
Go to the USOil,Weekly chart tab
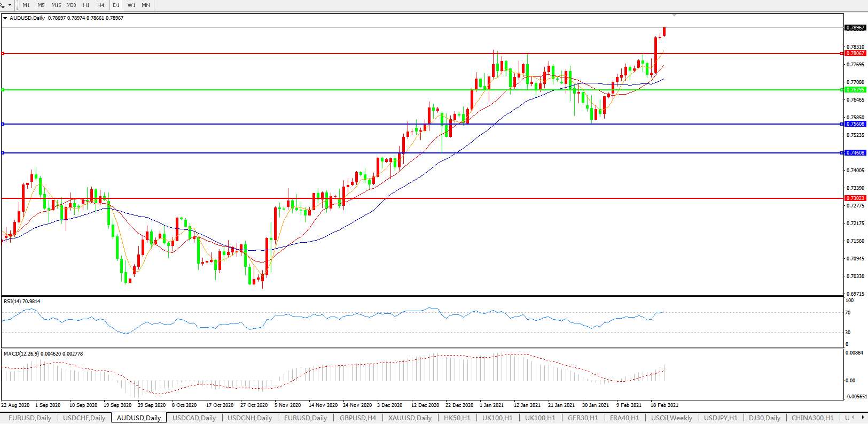[671, 418]
